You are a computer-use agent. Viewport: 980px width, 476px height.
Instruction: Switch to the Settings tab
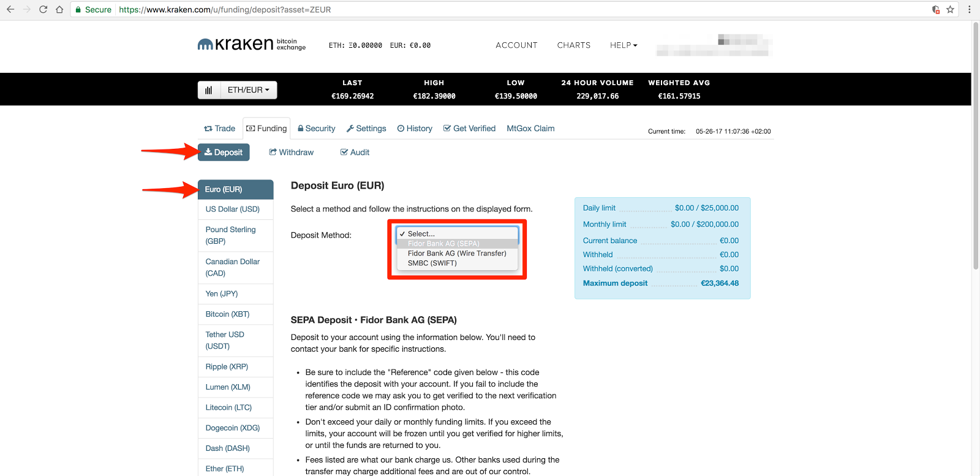click(x=366, y=129)
